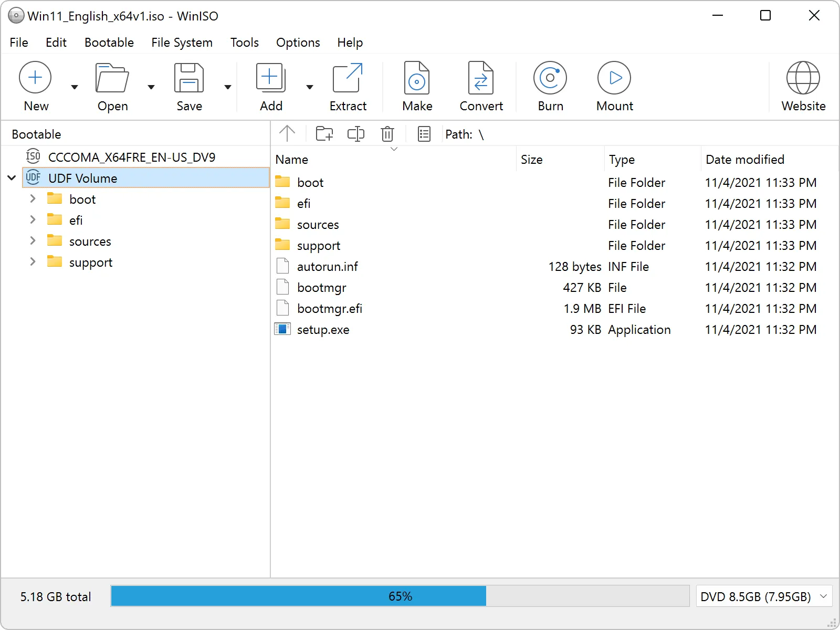This screenshot has width=840, height=630.
Task: Select setup.exe in the file list
Action: (x=323, y=330)
